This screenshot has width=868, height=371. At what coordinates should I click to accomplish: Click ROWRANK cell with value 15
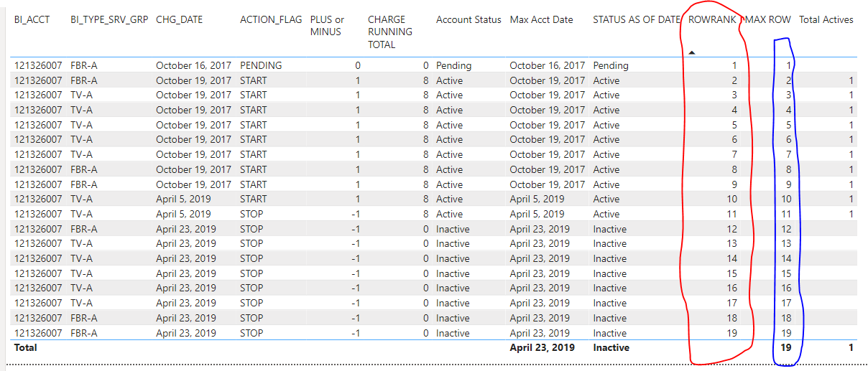pos(731,273)
